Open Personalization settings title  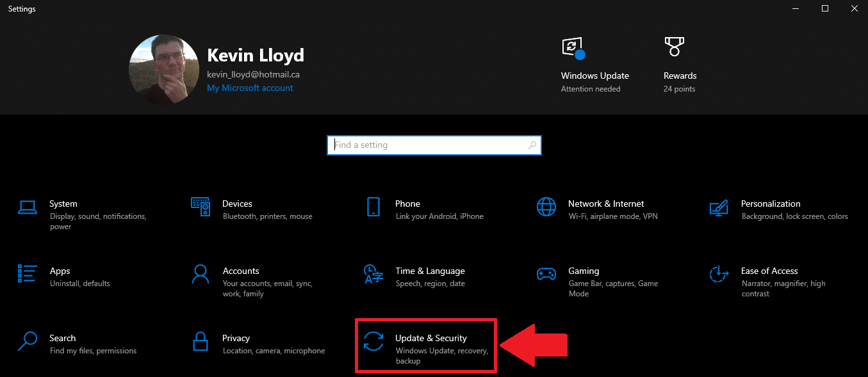[771, 204]
